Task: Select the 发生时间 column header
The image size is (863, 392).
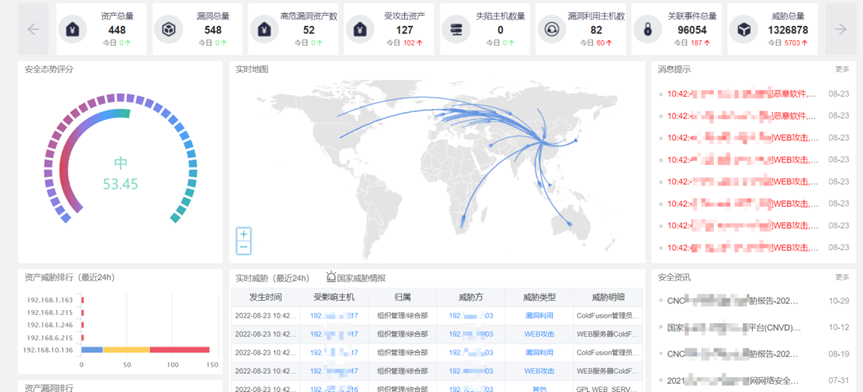Action: 265,297
